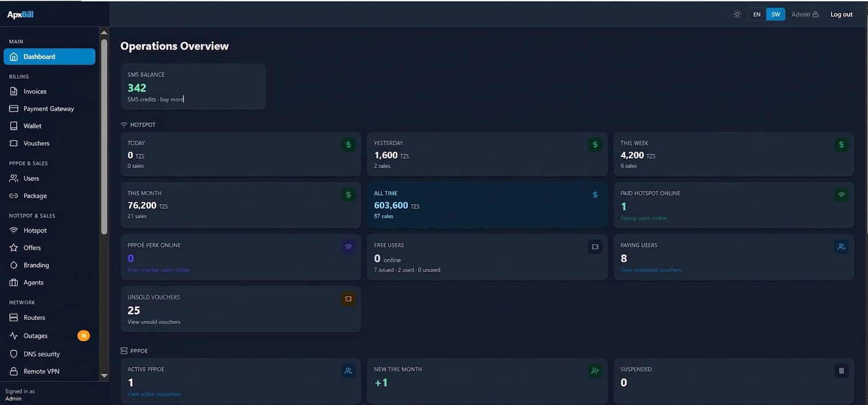
Task: Click the All Time dollar icon
Action: click(x=595, y=195)
